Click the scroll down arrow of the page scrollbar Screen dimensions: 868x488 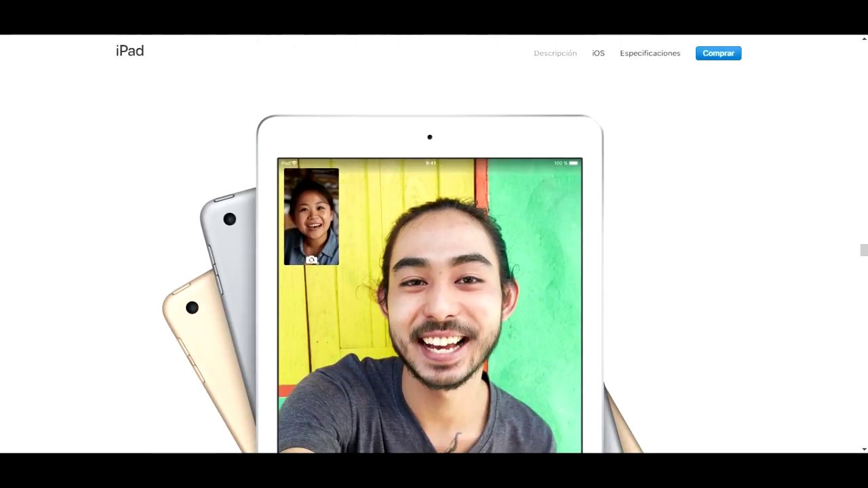click(864, 449)
